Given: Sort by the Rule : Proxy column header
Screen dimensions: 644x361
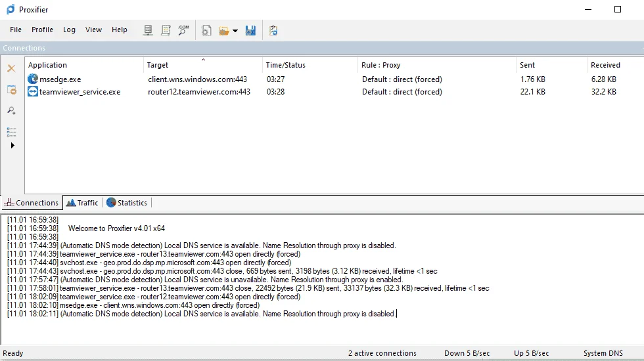Looking at the screenshot, I should click(x=436, y=65).
